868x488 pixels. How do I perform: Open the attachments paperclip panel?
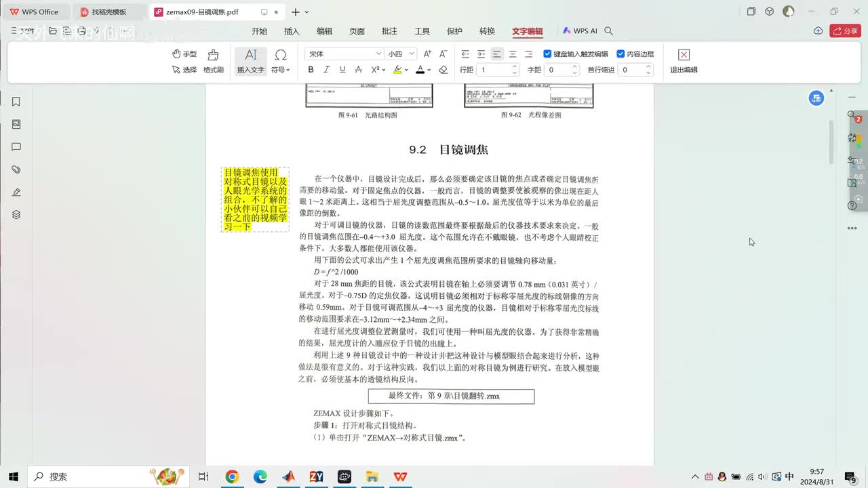(x=16, y=169)
